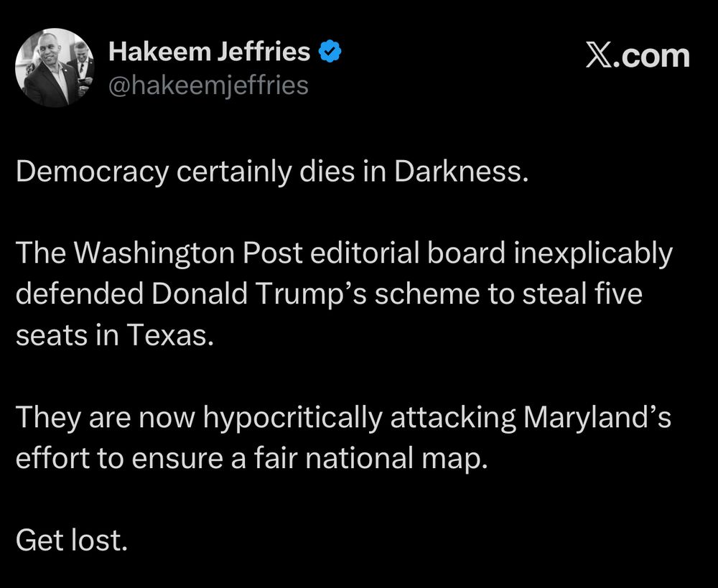Click the word "inexplicably" in the tweet
Image resolution: width=718 pixels, height=588 pixels.
pos(593,254)
